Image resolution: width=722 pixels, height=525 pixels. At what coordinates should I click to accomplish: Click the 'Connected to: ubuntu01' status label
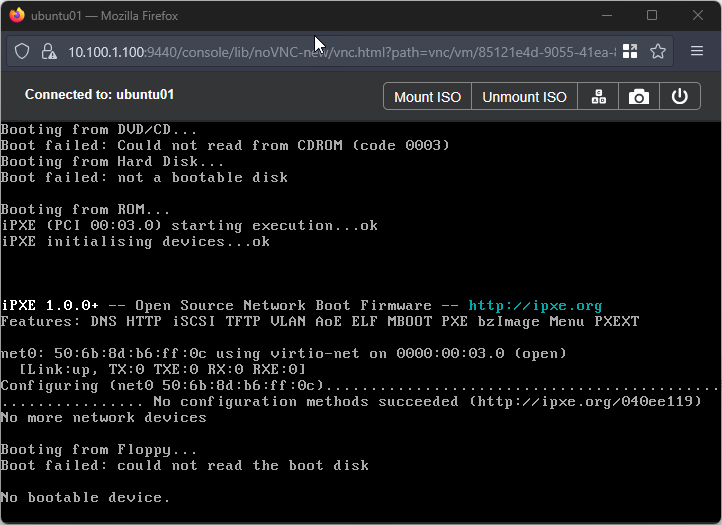point(99,95)
